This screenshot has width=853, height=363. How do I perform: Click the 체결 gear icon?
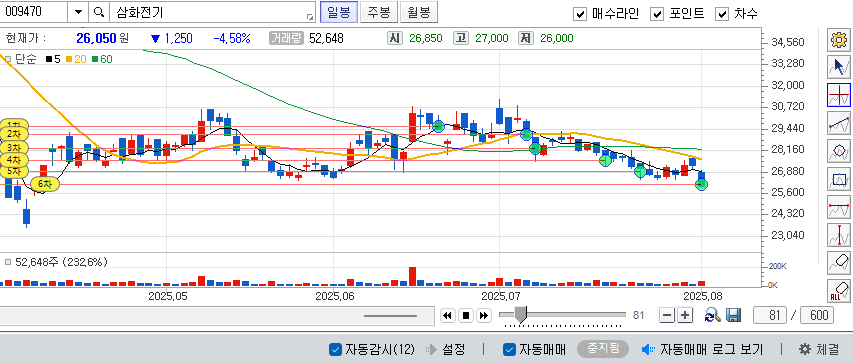coord(805,349)
